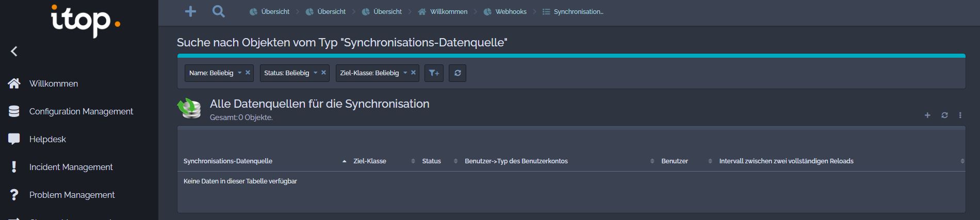This screenshot has width=980, height=220.
Task: Add new data source via panel plus icon
Action: tap(927, 115)
